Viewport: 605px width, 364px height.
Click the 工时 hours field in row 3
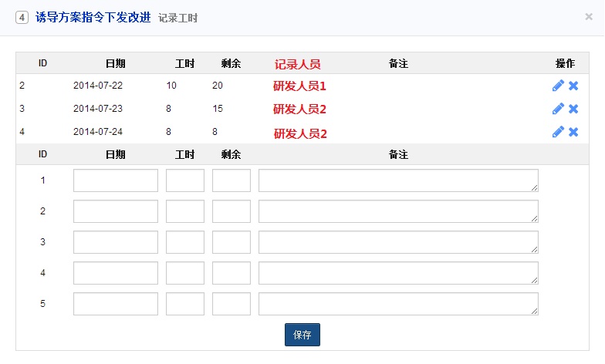(185, 242)
